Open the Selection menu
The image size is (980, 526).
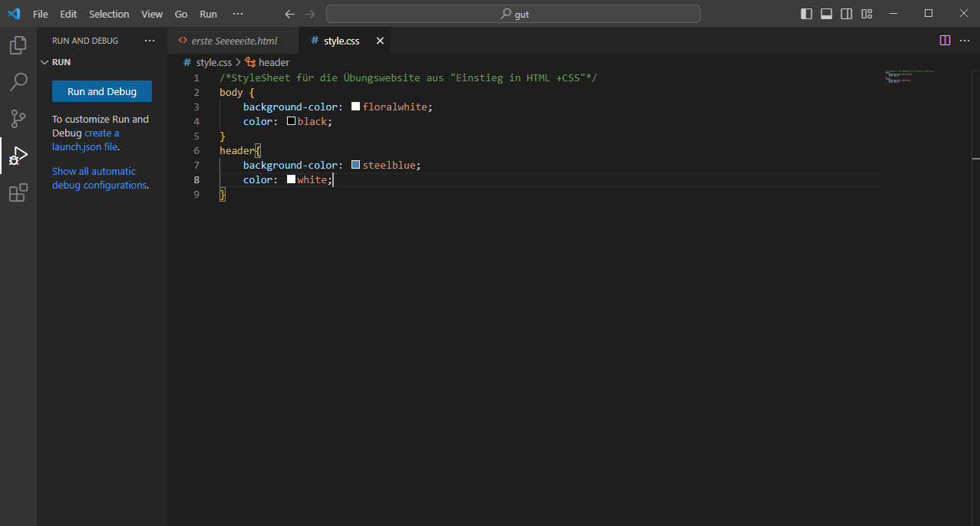[109, 14]
